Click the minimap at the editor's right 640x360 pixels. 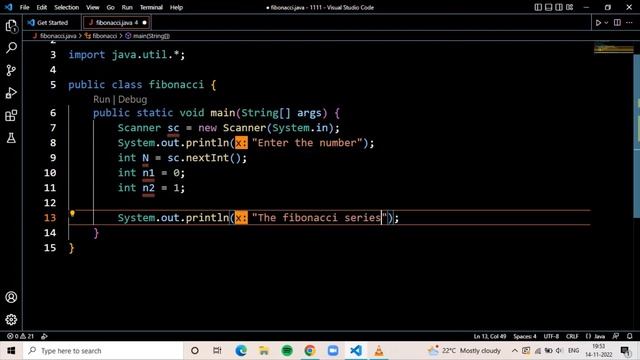[x=613, y=49]
